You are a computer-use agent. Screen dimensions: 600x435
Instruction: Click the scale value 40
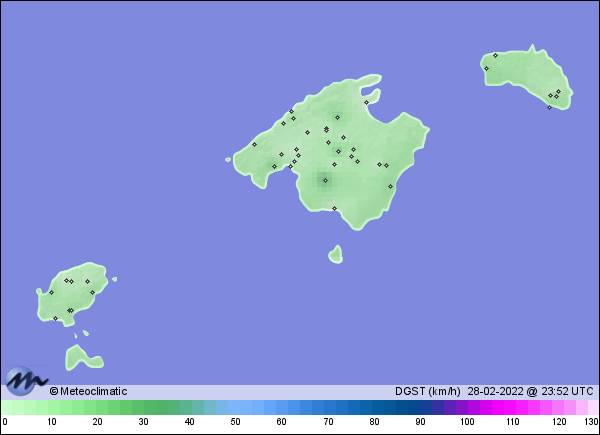pos(190,422)
